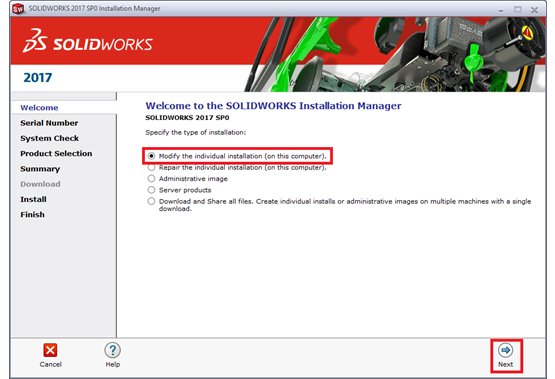The width and height of the screenshot is (555, 379).
Task: Select the Download step in the sidebar
Action: pyautogui.click(x=40, y=184)
